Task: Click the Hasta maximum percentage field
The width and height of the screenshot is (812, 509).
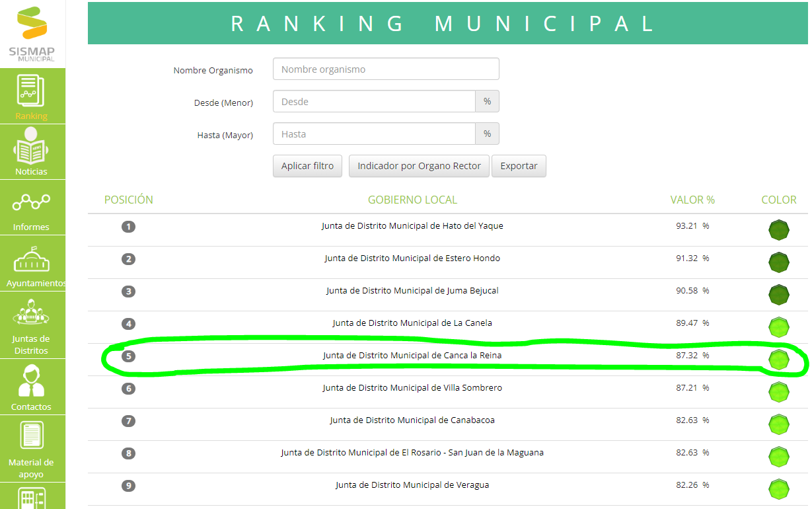Action: [x=374, y=134]
